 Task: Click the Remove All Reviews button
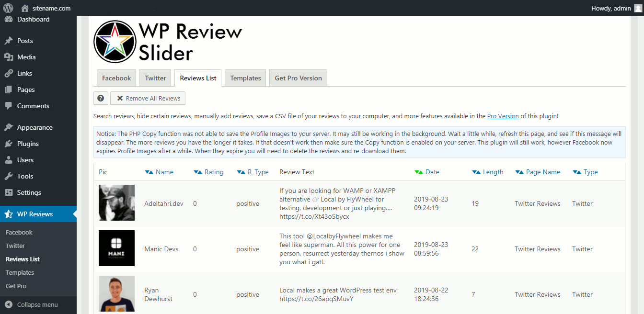click(x=148, y=98)
